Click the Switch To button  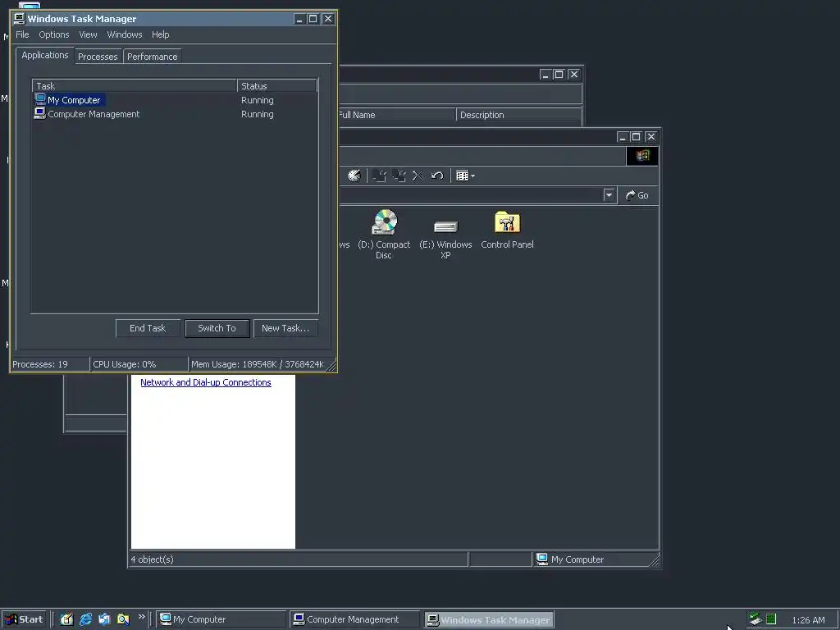(217, 328)
